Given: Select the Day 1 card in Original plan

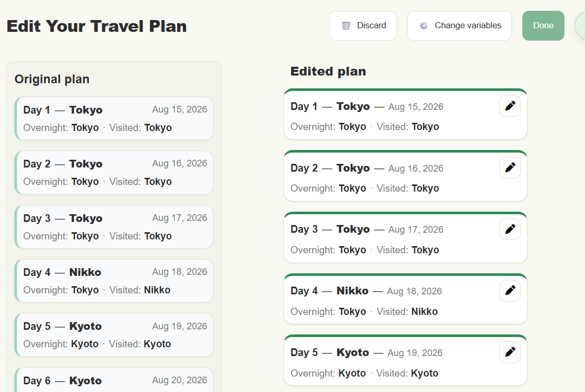Looking at the screenshot, I should pyautogui.click(x=114, y=118).
